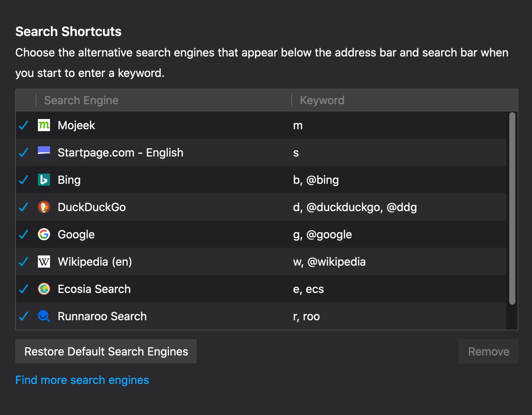Open Find more search engines link
532x415 pixels.
82,380
